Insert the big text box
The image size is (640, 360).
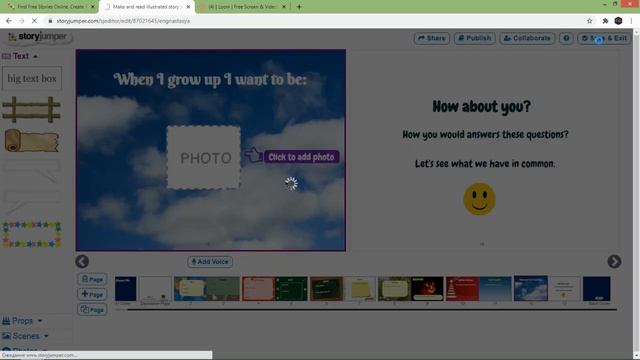[32, 78]
